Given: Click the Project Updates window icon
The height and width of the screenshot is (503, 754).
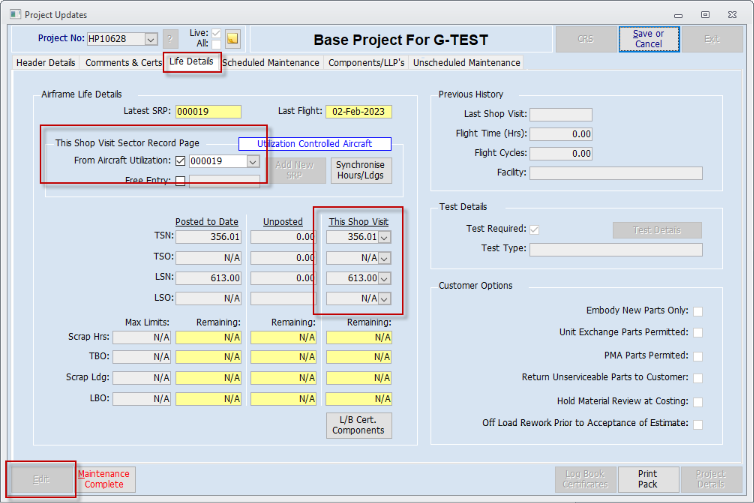Looking at the screenshot, I should click(16, 14).
